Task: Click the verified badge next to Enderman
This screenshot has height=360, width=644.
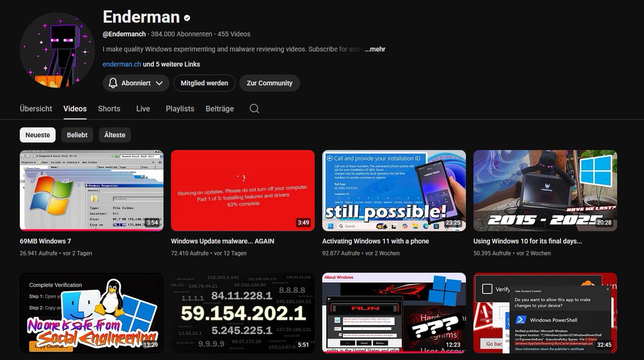Action: pyautogui.click(x=187, y=18)
